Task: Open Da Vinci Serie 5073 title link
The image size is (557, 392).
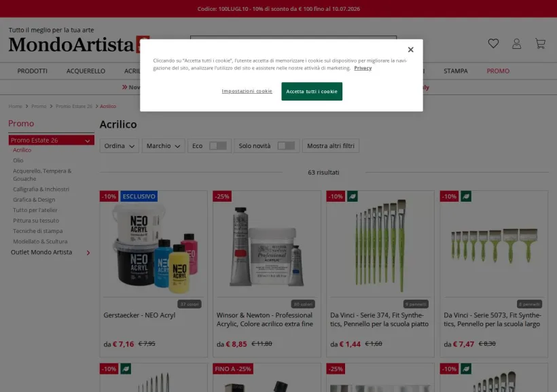Action: coord(492,319)
